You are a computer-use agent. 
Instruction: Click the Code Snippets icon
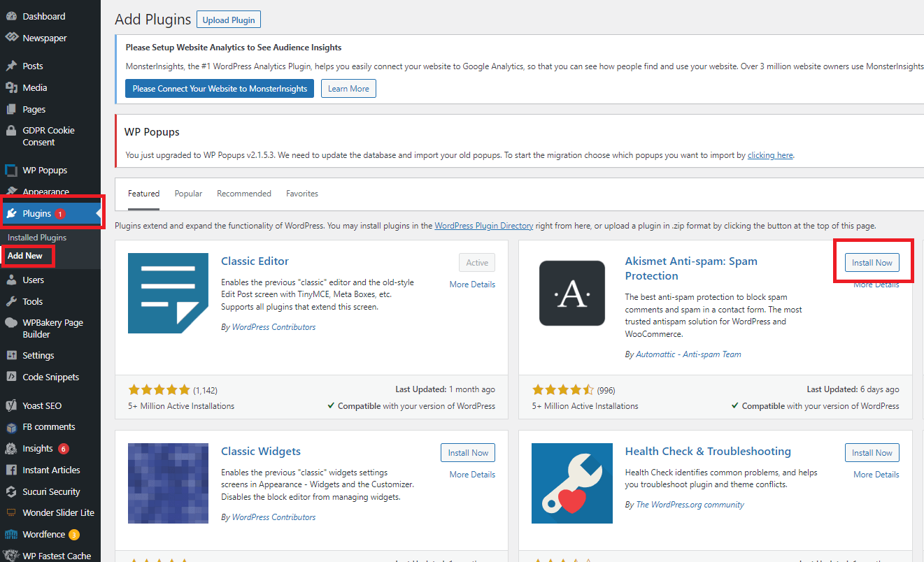11,377
